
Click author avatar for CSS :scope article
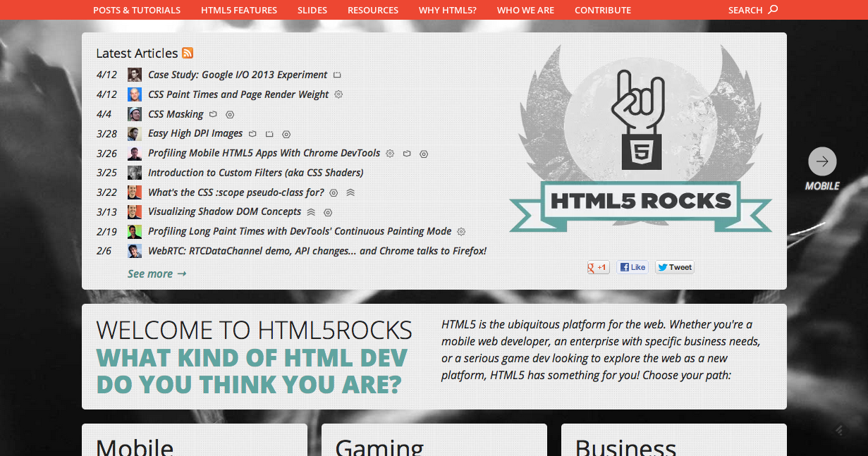pos(135,192)
